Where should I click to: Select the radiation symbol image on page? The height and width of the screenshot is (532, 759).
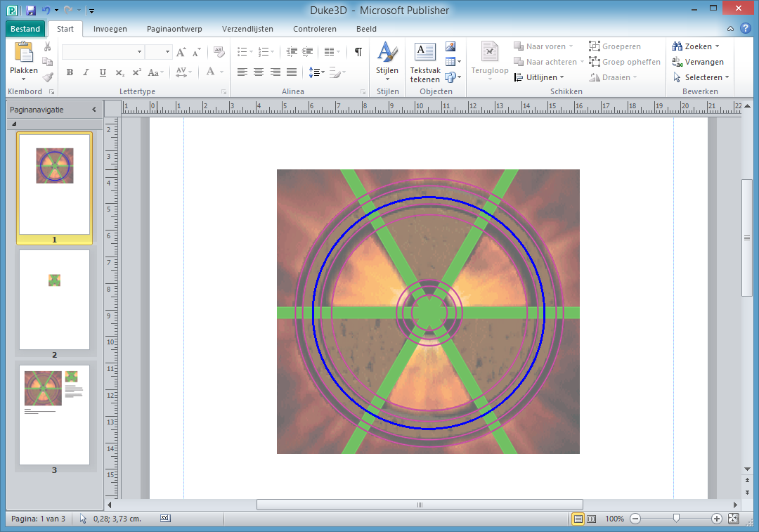point(428,311)
